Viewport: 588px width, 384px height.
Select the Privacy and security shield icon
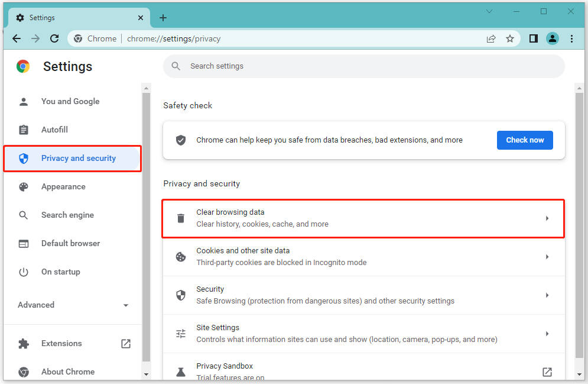point(24,158)
